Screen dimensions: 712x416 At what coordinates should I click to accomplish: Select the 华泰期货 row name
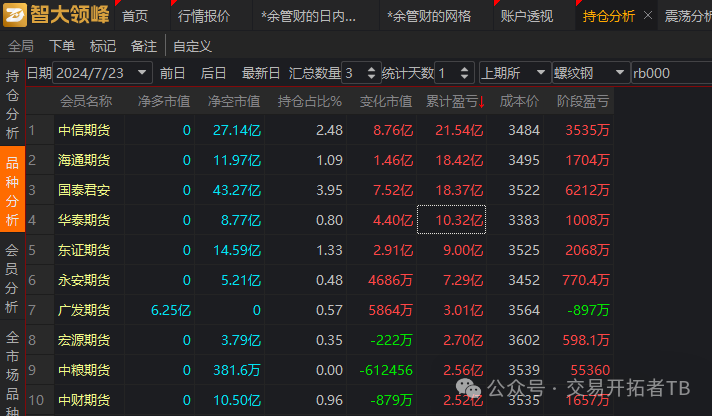click(84, 220)
